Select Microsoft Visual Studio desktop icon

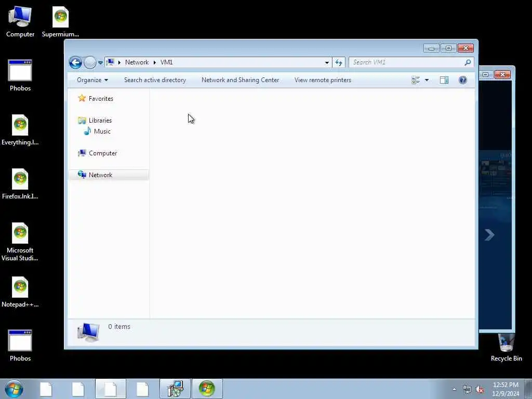coord(20,242)
